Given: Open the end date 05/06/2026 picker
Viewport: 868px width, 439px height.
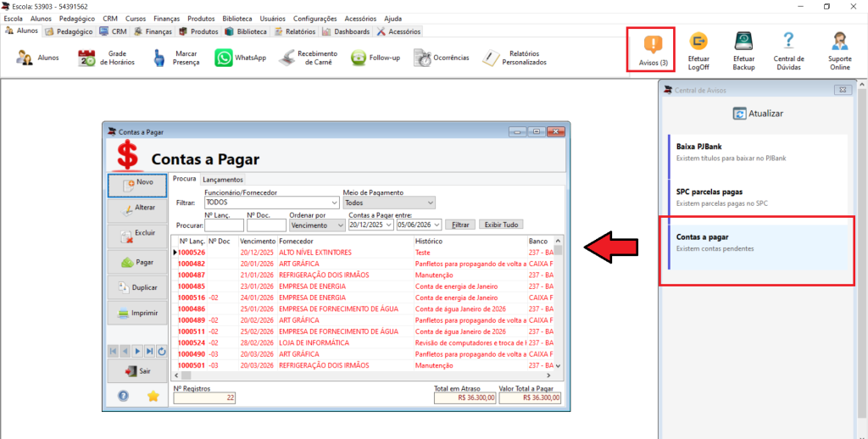Looking at the screenshot, I should point(437,225).
